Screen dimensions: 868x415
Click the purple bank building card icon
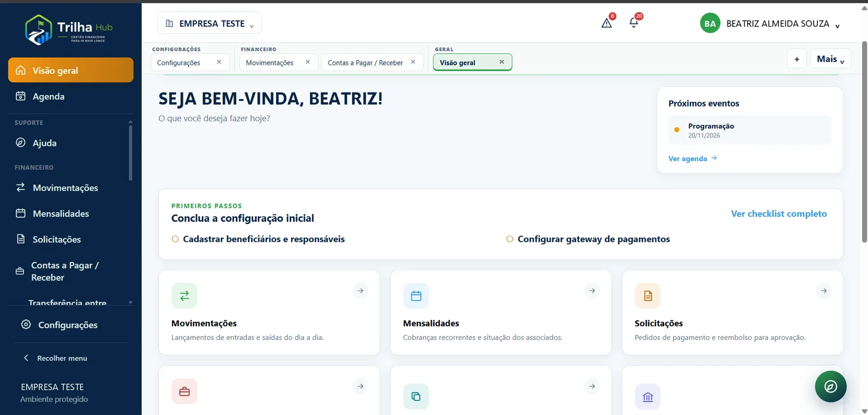click(648, 397)
